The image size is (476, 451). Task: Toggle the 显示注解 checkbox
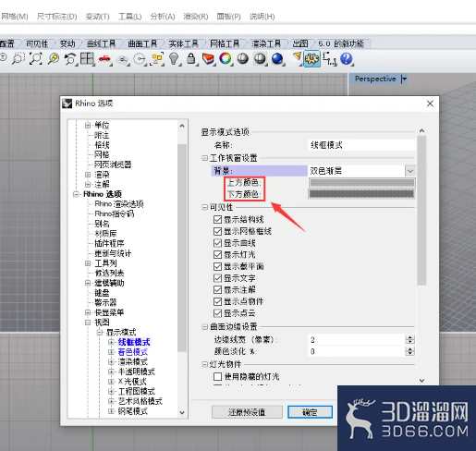point(217,289)
